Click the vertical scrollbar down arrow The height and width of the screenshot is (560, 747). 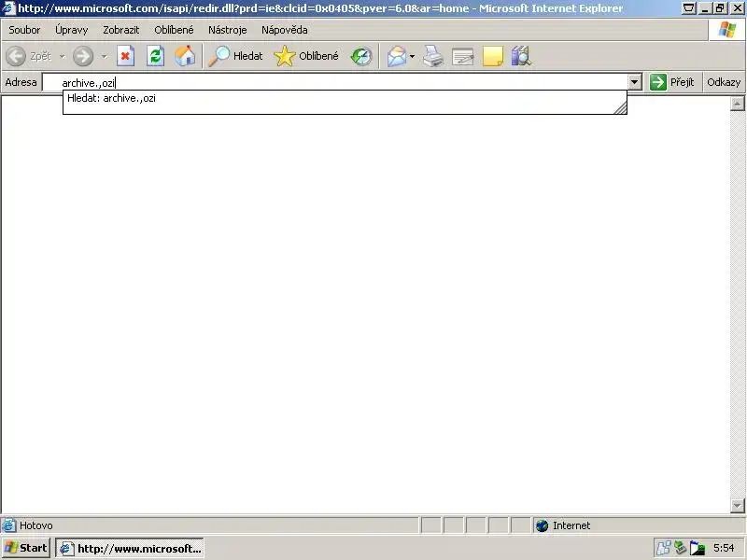(737, 505)
